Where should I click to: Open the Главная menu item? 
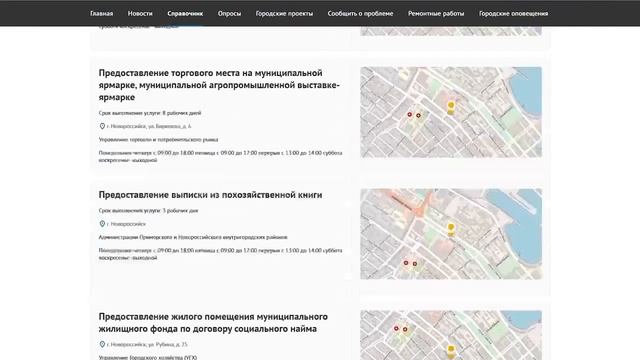click(x=101, y=13)
